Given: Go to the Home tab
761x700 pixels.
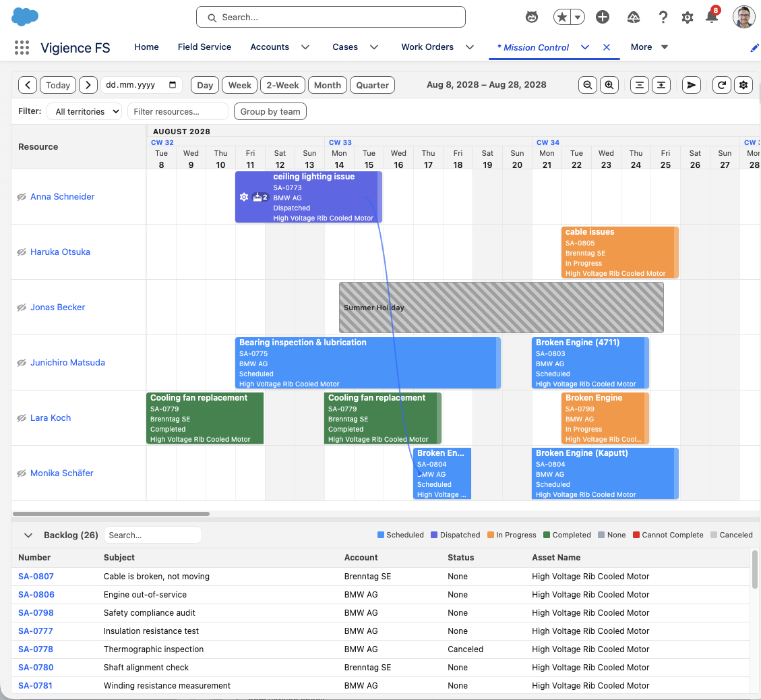Looking at the screenshot, I should tap(146, 47).
